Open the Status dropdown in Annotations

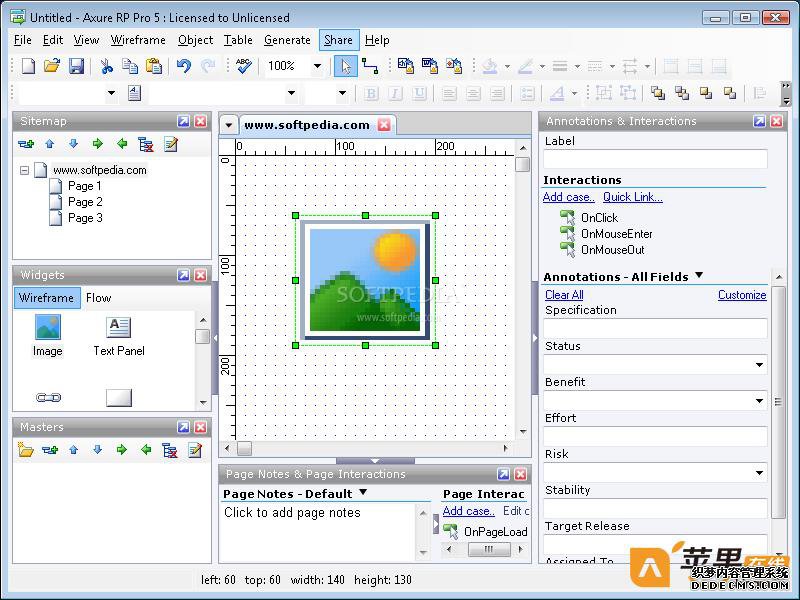click(760, 365)
